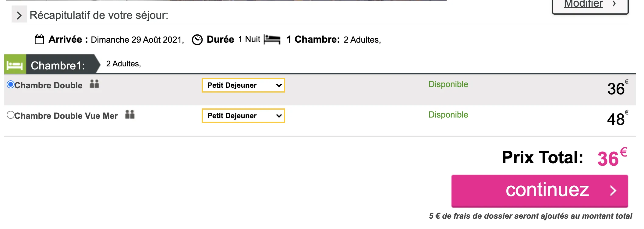Click the Modifier link
644x229 pixels.
pyautogui.click(x=583, y=4)
